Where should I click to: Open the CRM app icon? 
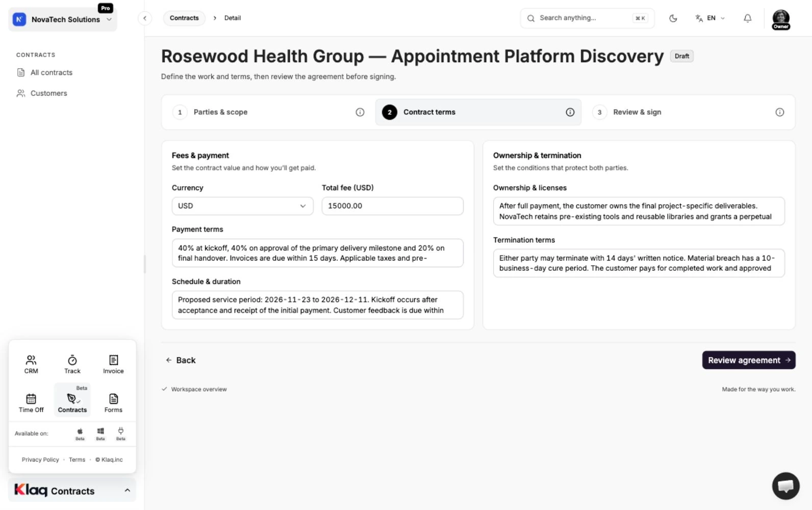pyautogui.click(x=31, y=364)
